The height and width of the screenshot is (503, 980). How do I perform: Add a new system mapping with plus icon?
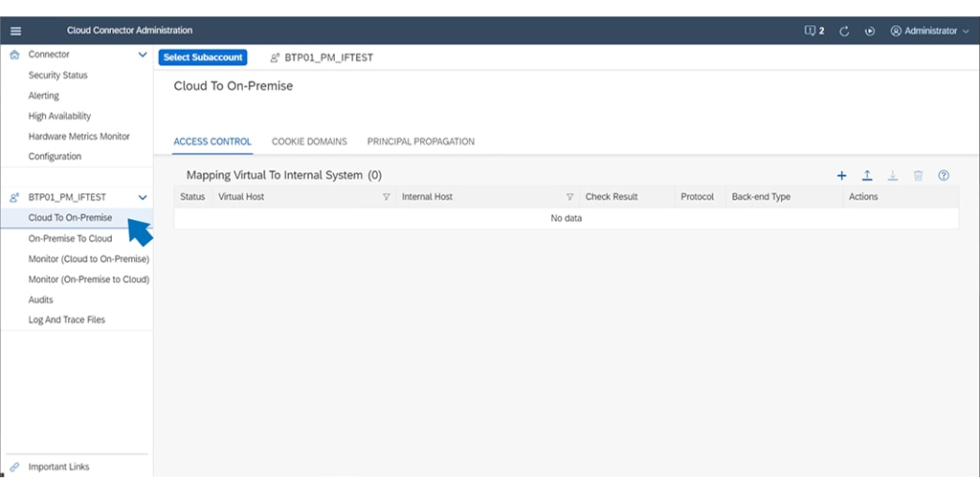pos(842,176)
